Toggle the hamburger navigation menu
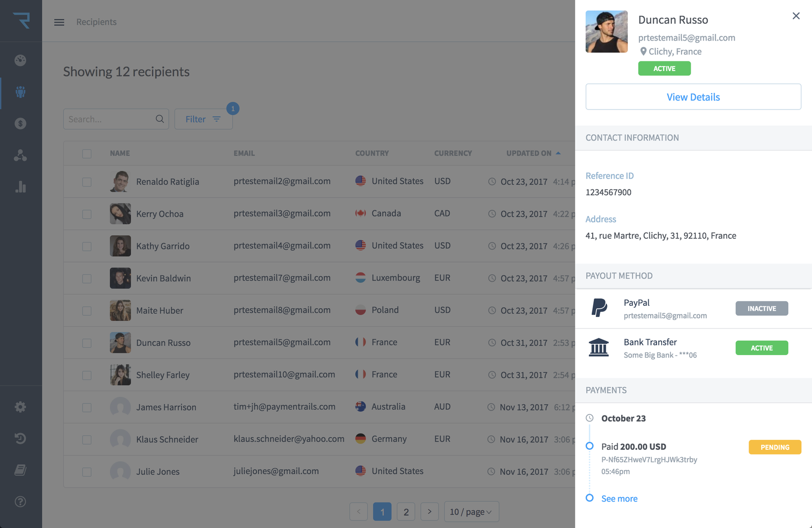The width and height of the screenshot is (812, 528). coord(59,22)
